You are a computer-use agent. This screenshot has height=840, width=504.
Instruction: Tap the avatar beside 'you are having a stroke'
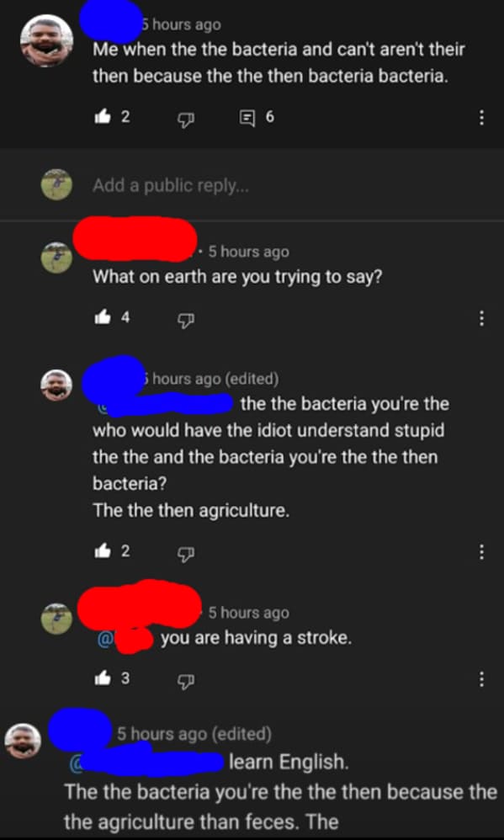pos(56,619)
